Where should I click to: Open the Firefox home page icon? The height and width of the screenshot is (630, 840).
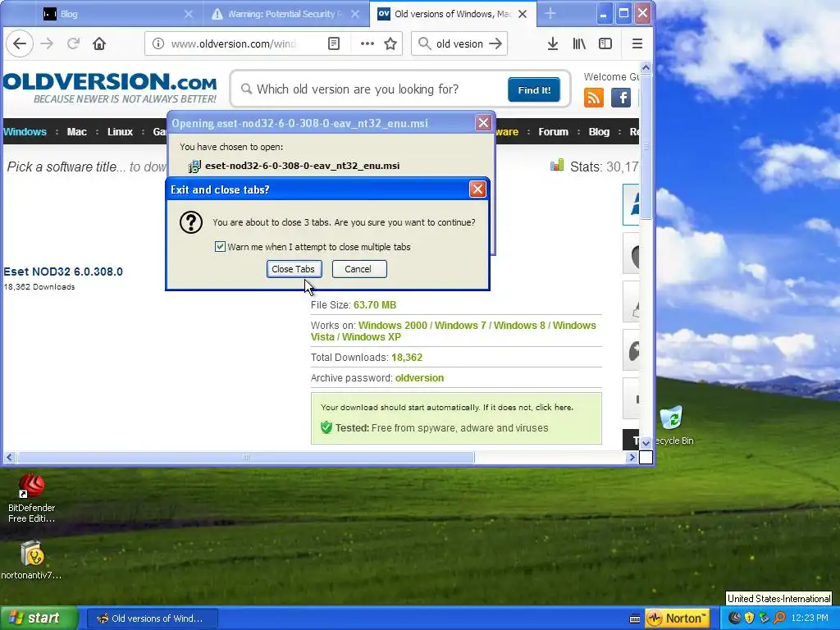99,44
